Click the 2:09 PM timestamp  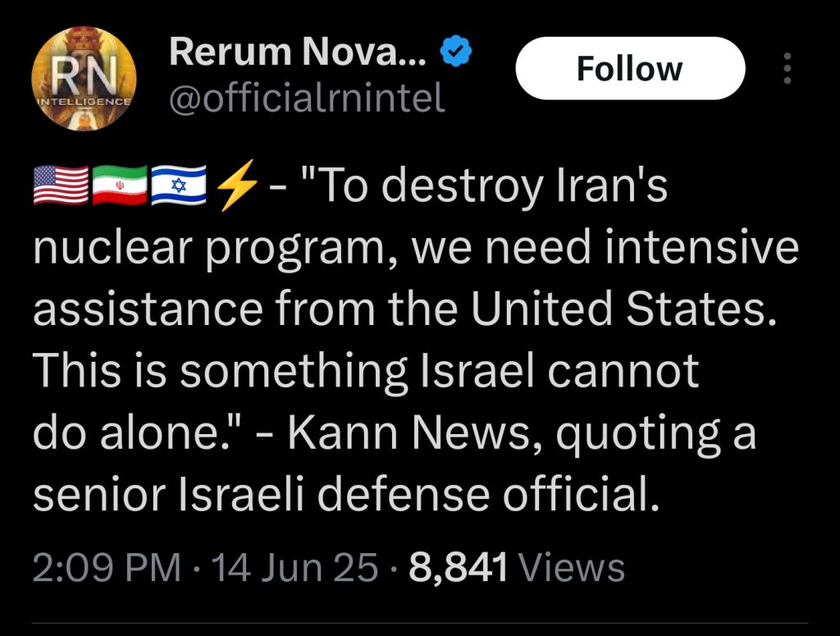(x=107, y=567)
